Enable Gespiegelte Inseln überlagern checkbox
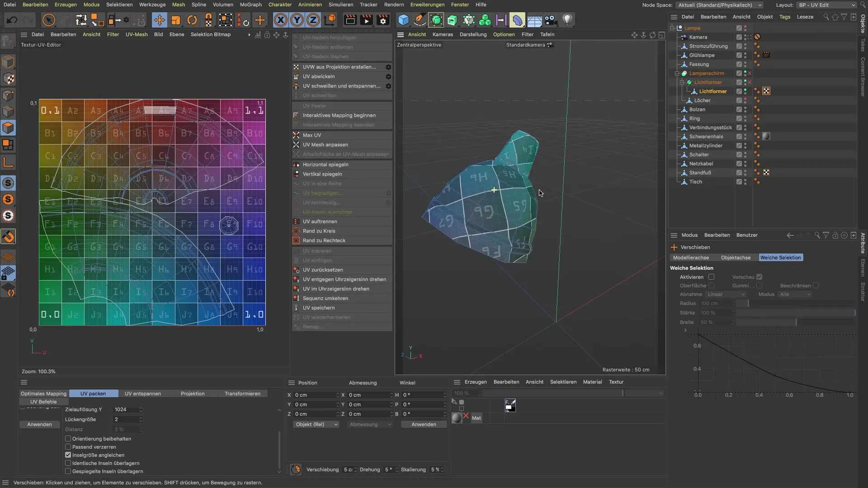This screenshot has height=488, width=868. tap(68, 471)
